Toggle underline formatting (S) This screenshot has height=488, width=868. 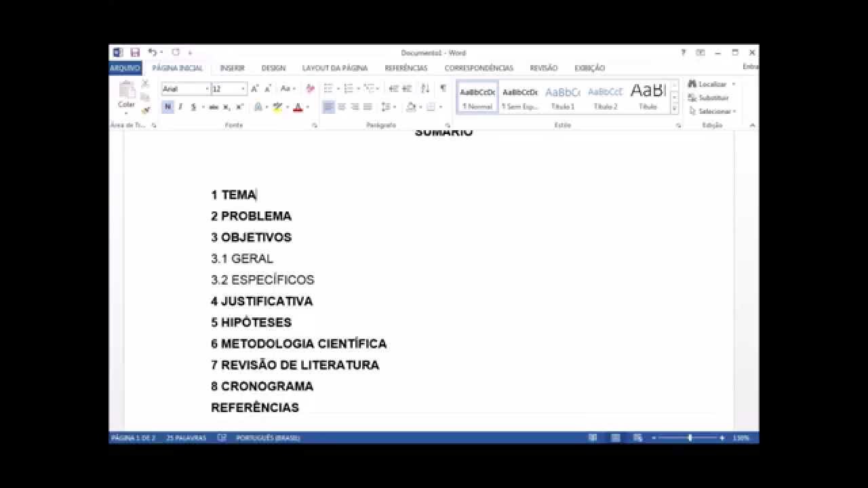click(193, 107)
